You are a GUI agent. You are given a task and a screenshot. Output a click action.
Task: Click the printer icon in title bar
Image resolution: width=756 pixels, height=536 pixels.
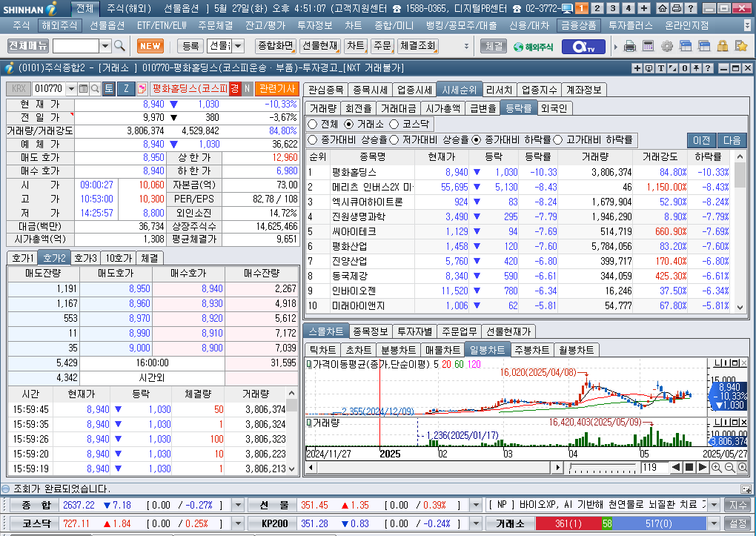677,8
